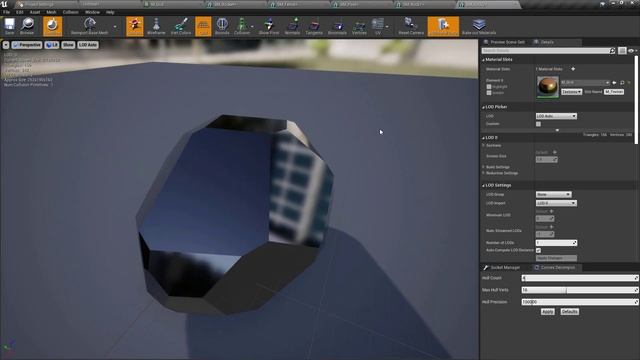Click the Browse magnifier icon

click(27, 26)
